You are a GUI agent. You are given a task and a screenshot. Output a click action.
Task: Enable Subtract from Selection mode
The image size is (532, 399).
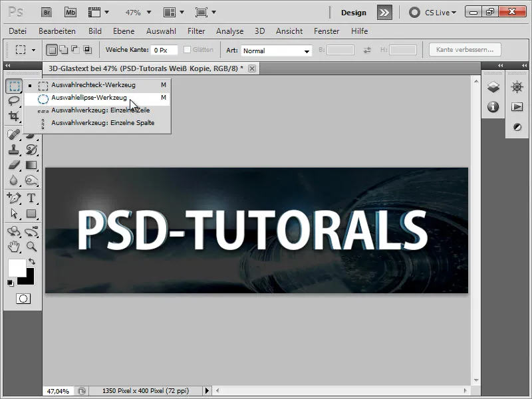[75, 50]
